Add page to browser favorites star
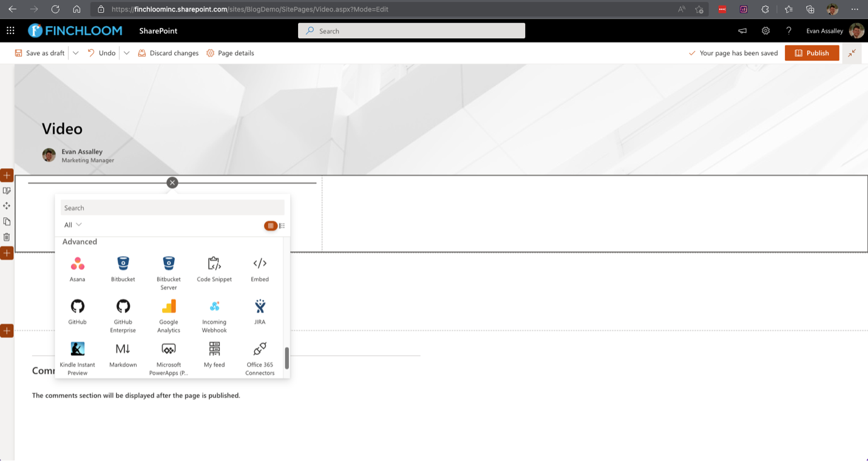Viewport: 868px width, 463px height. (x=699, y=9)
